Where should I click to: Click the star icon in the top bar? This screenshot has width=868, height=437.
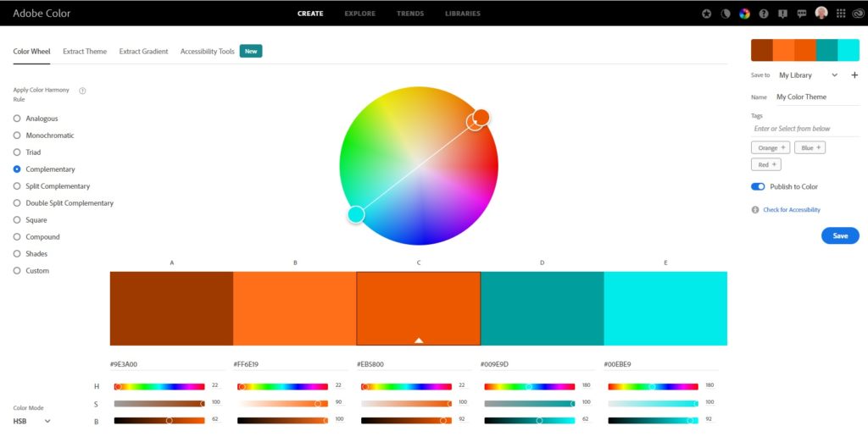pos(706,14)
